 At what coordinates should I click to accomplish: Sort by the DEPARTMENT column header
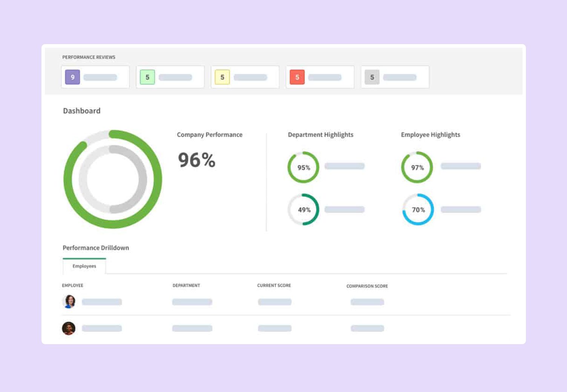point(186,285)
